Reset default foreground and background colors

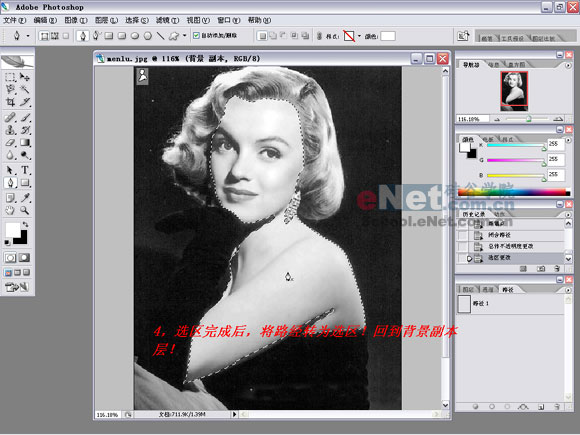(7, 242)
